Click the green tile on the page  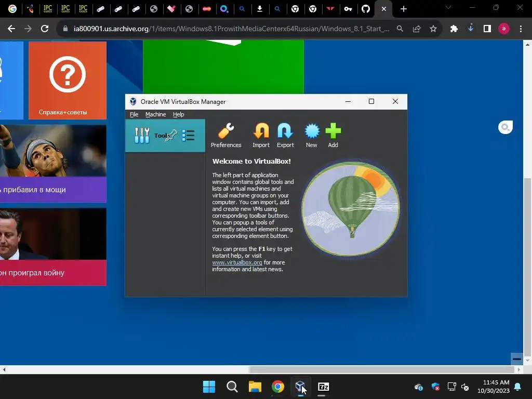tap(223, 67)
